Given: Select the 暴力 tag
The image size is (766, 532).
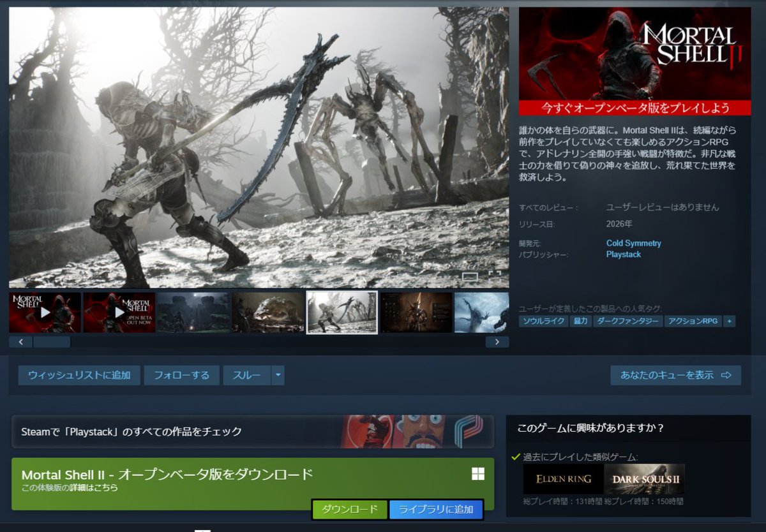Looking at the screenshot, I should click(x=580, y=321).
